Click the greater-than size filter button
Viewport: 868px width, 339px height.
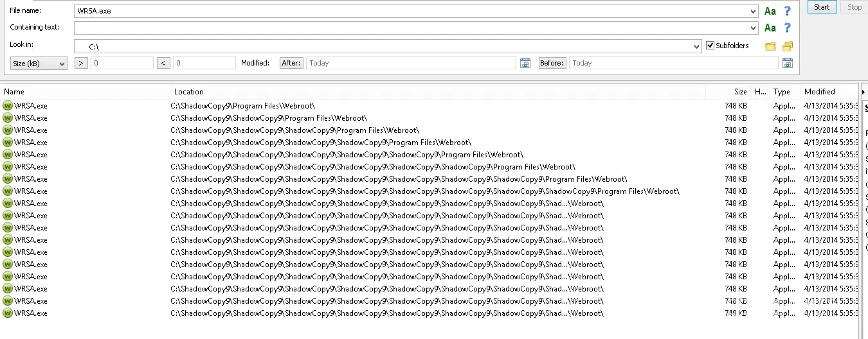tap(82, 63)
